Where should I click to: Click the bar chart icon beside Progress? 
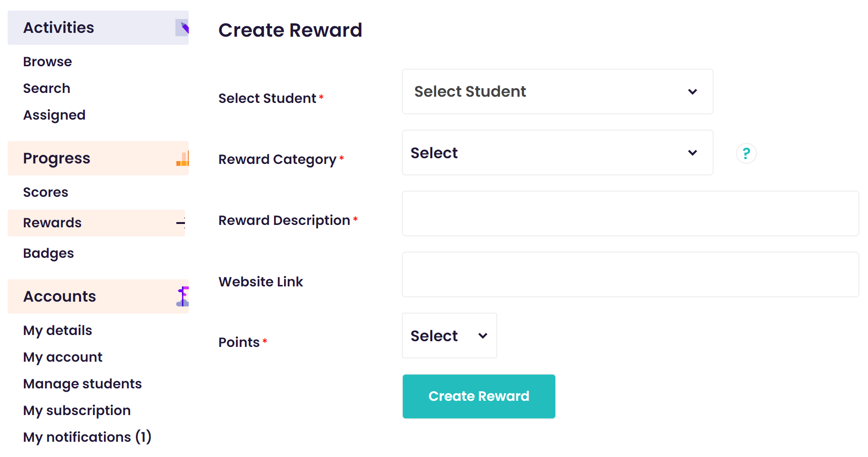(x=183, y=158)
